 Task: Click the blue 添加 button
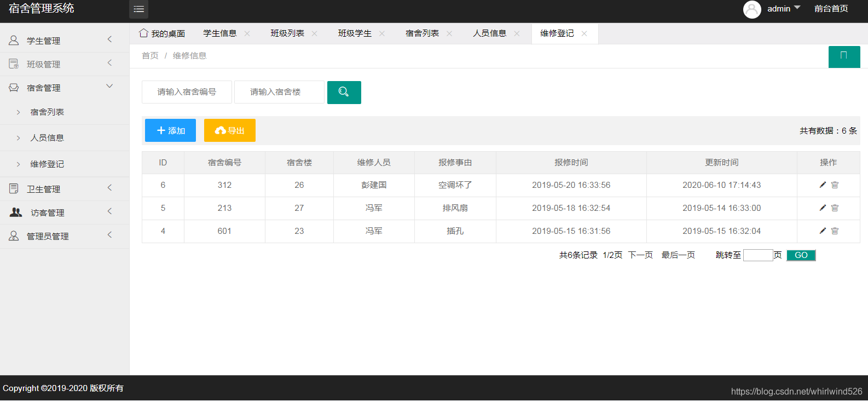[170, 130]
